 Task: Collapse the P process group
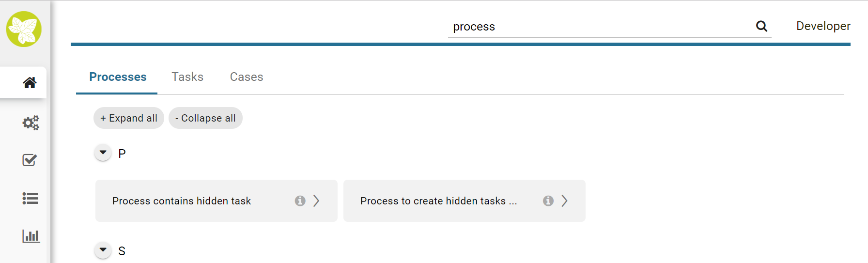click(103, 153)
